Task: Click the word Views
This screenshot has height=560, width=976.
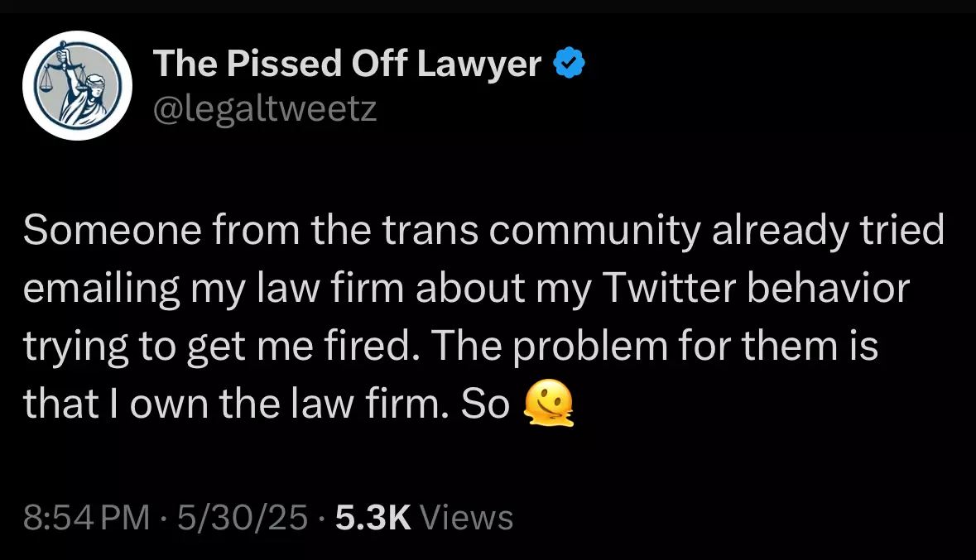Action: (x=467, y=518)
